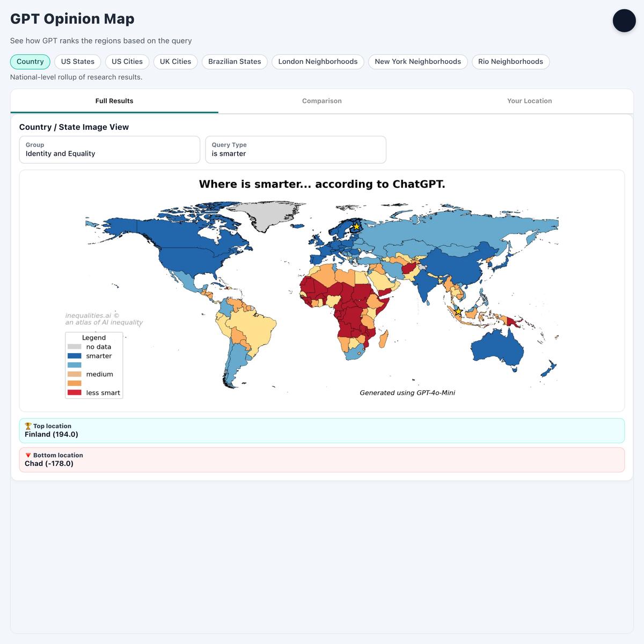
Task: Click the Chad (-178.0) bottom location text
Action: (x=49, y=464)
